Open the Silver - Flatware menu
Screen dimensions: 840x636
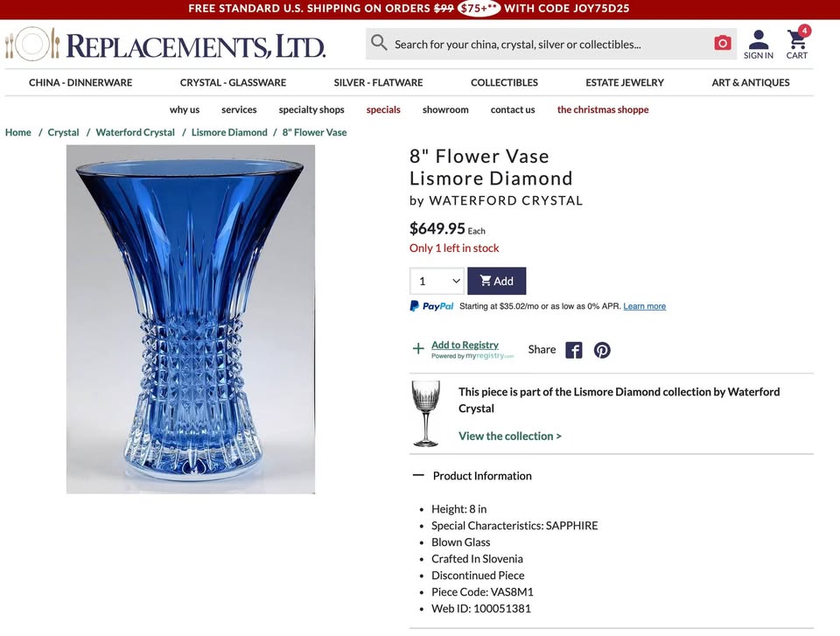coord(378,82)
